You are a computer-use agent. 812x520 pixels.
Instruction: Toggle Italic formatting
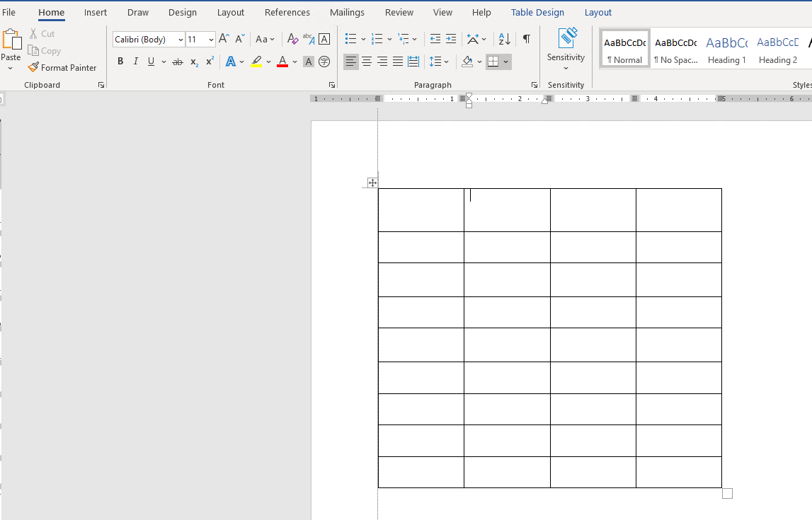point(136,62)
